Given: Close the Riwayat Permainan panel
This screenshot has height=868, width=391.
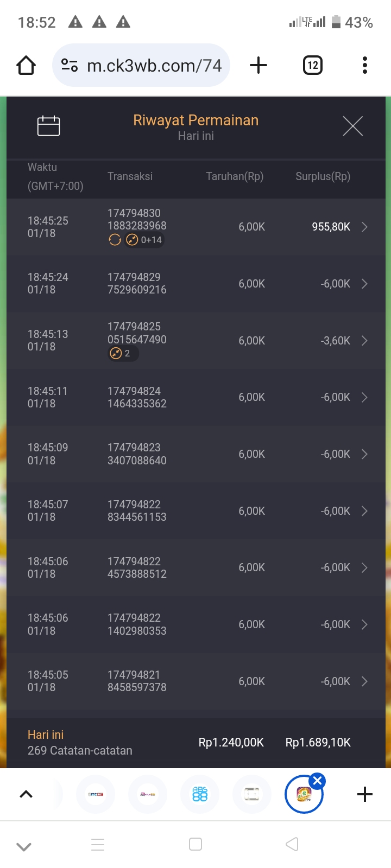Looking at the screenshot, I should (x=352, y=126).
